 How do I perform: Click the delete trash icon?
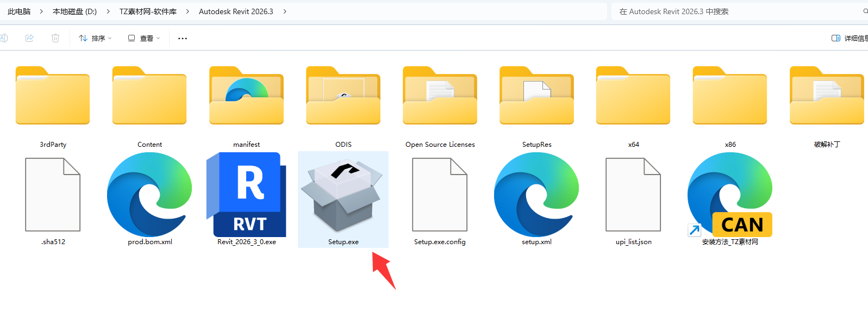point(55,38)
